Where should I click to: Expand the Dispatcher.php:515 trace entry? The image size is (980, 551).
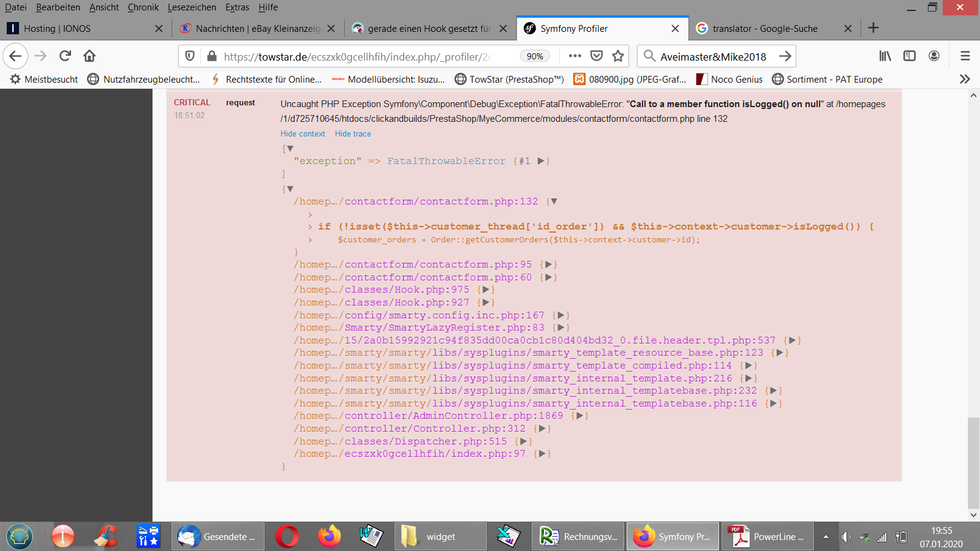523,441
